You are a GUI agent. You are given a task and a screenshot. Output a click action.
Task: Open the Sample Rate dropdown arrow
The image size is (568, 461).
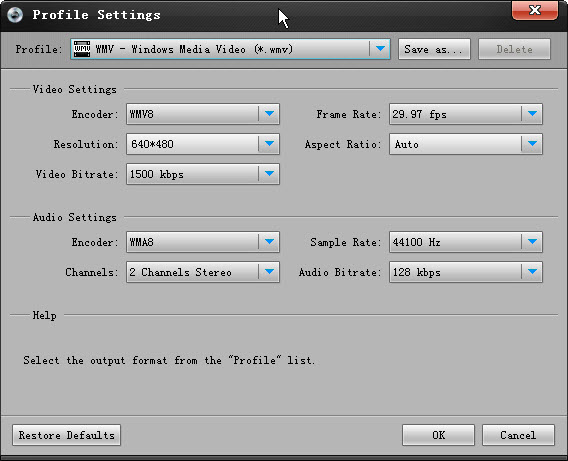[532, 242]
